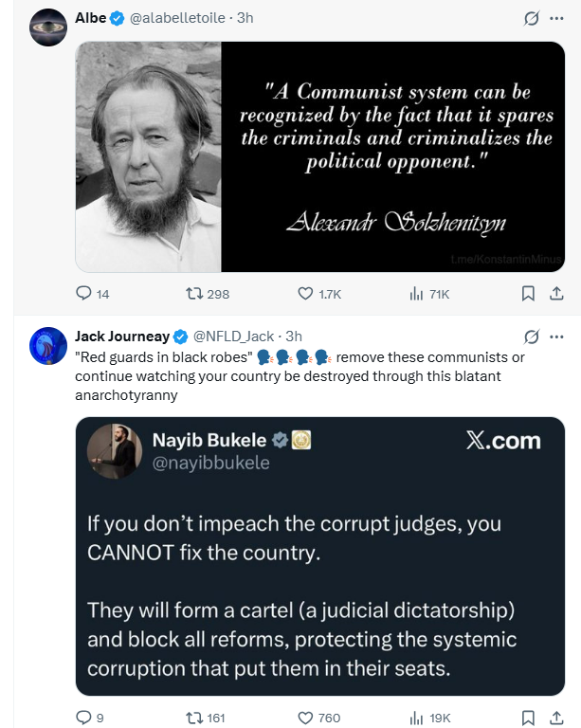View analytics for Jack Journeay's 19K-view post
This screenshot has width=581, height=728.
point(416,718)
